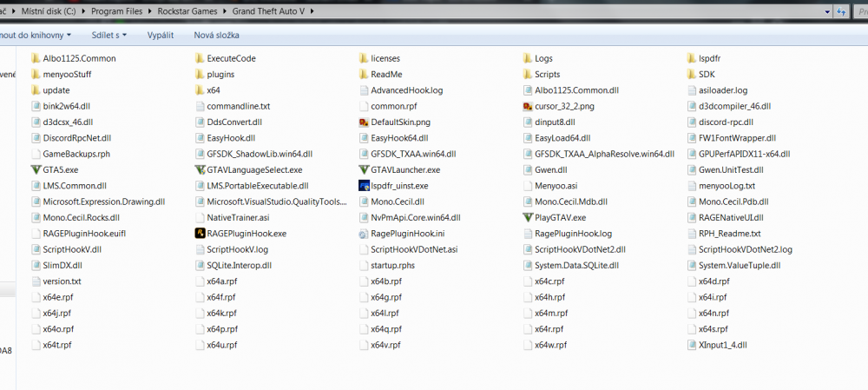Select the lspdfr folder icon
Image resolution: width=868 pixels, height=390 pixels.
[692, 58]
